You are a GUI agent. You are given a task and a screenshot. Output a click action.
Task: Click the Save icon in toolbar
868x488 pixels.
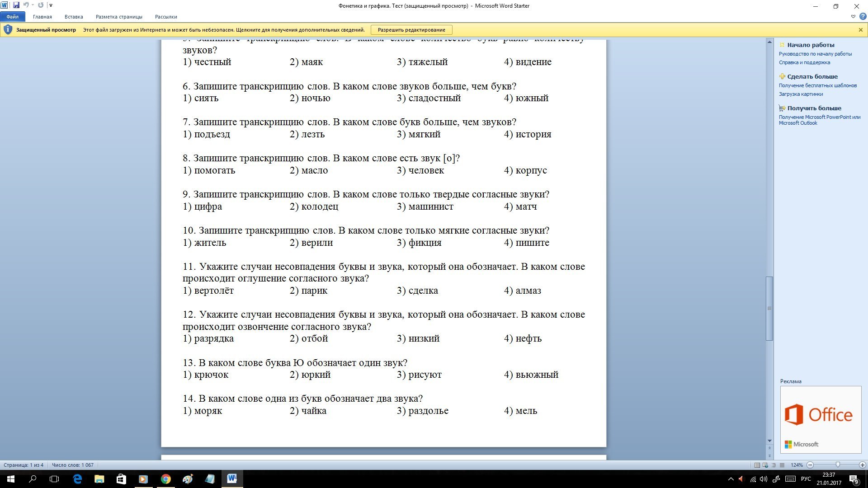coord(17,5)
